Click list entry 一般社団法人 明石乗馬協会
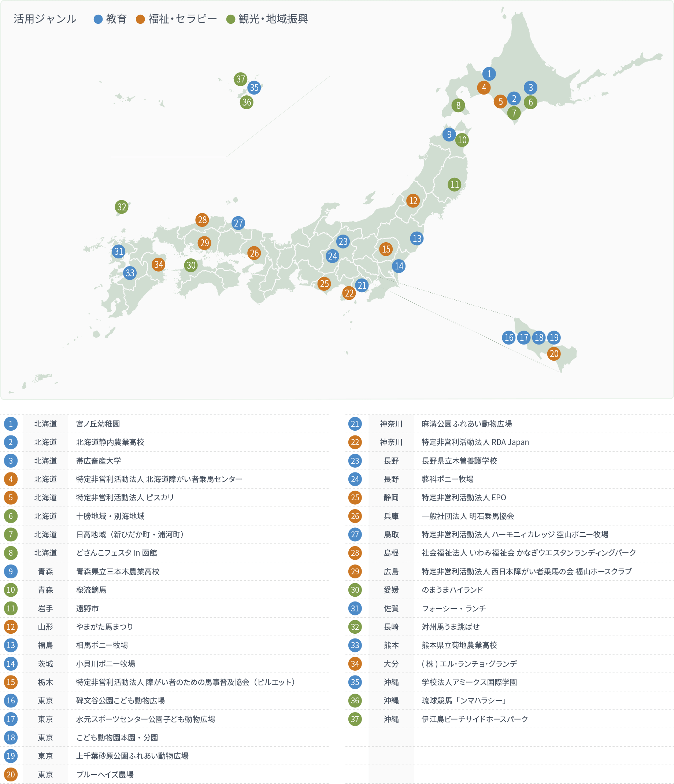 pyautogui.click(x=468, y=516)
